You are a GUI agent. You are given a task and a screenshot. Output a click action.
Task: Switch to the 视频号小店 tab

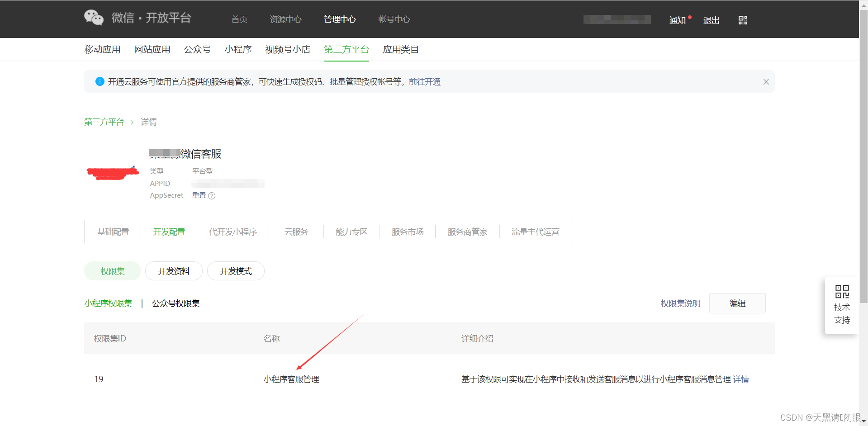[288, 49]
